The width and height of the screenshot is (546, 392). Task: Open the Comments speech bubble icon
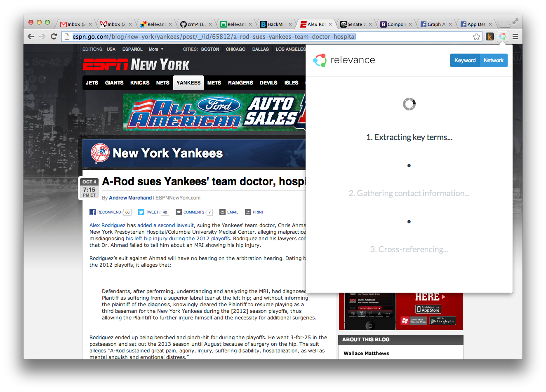(179, 212)
